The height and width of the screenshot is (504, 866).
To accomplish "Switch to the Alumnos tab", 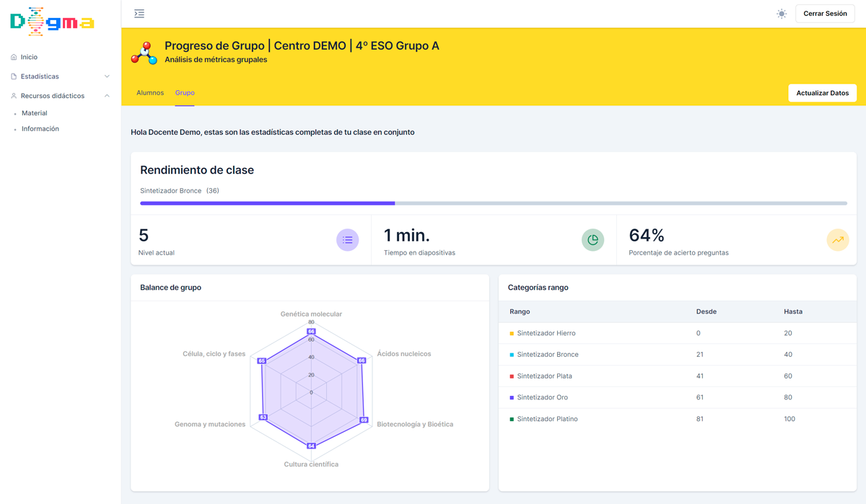I will point(150,93).
